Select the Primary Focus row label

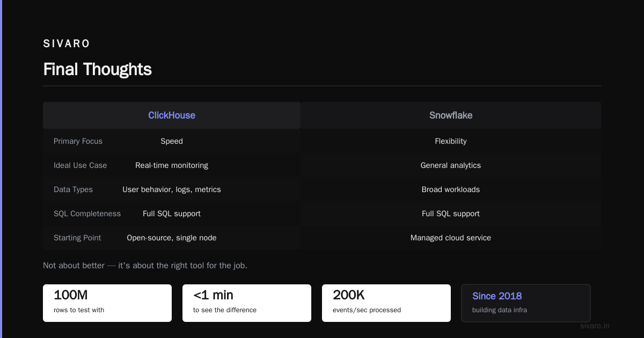click(78, 141)
